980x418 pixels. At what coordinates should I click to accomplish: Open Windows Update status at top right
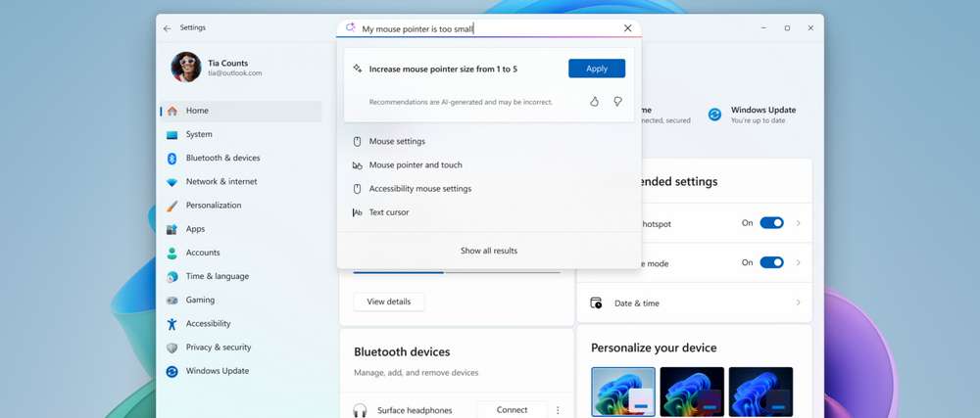coord(752,115)
